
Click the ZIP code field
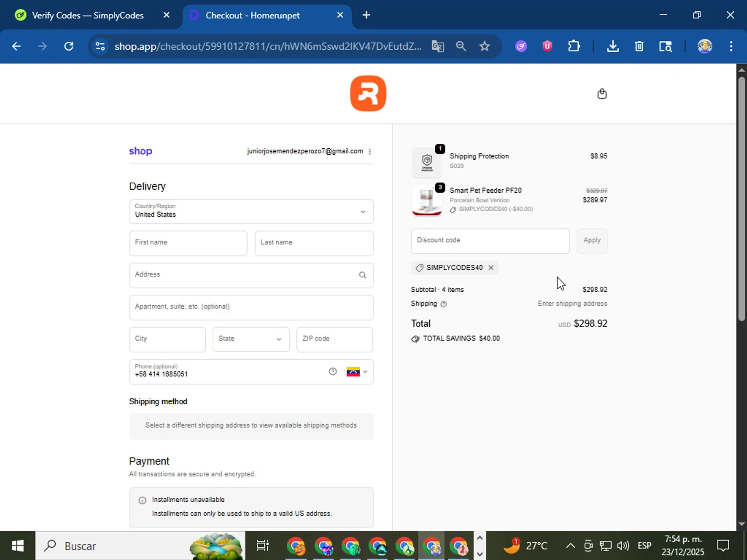click(334, 339)
